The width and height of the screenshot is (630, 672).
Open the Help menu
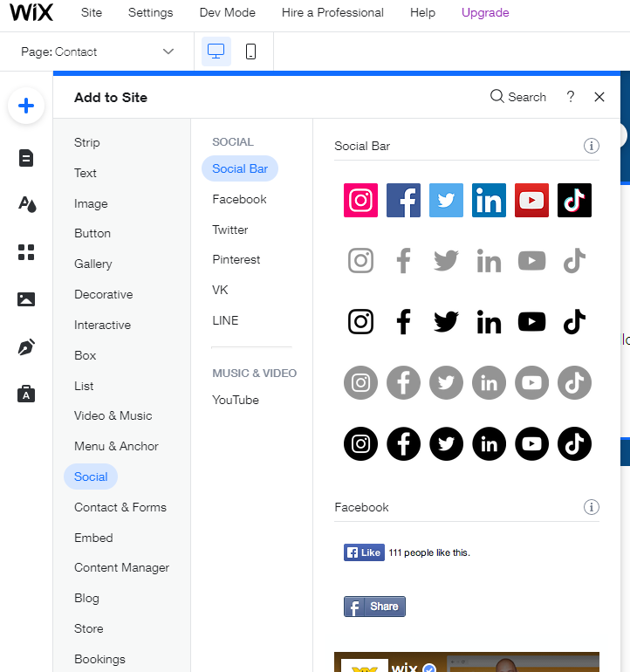422,12
